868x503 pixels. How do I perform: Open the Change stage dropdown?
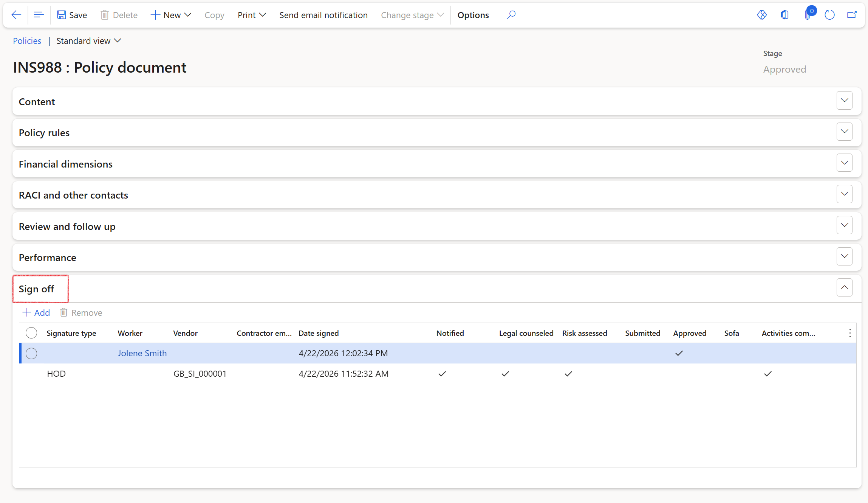(x=412, y=15)
